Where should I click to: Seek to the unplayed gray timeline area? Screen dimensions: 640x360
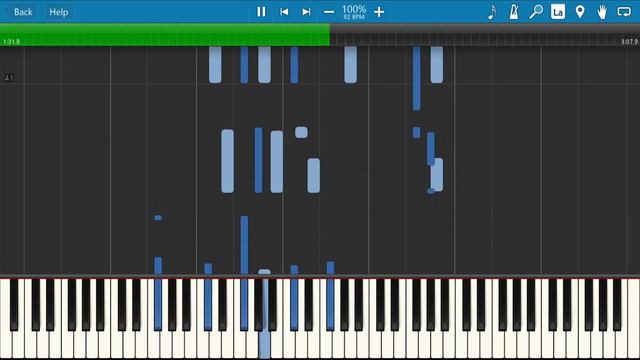[485, 35]
